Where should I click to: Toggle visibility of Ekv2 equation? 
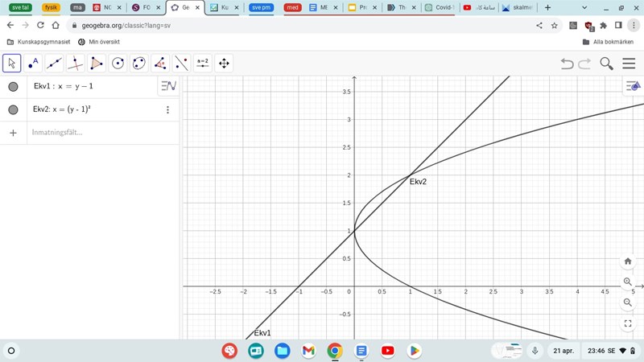pyautogui.click(x=13, y=110)
